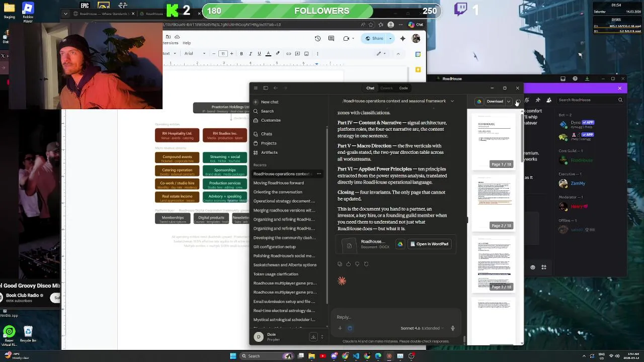Image resolution: width=644 pixels, height=362 pixels.
Task: Click the Windows Start button on the taskbar
Action: point(233,356)
